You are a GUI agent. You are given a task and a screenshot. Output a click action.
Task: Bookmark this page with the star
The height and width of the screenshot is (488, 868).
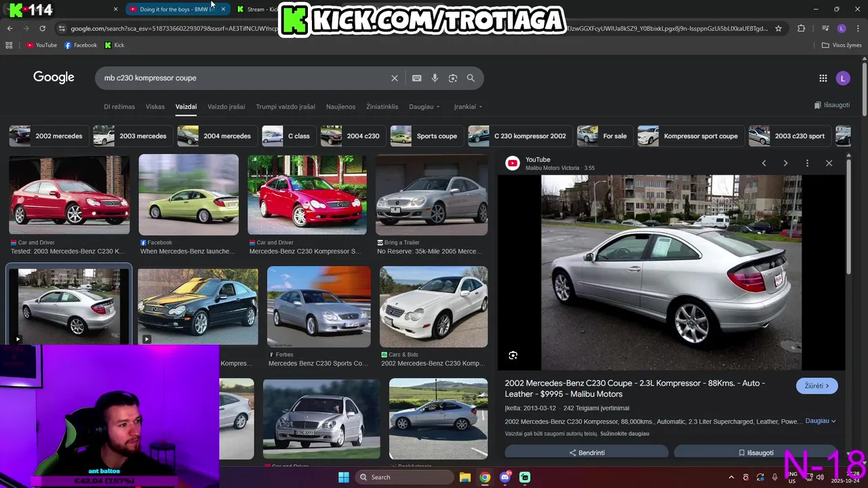[778, 28]
